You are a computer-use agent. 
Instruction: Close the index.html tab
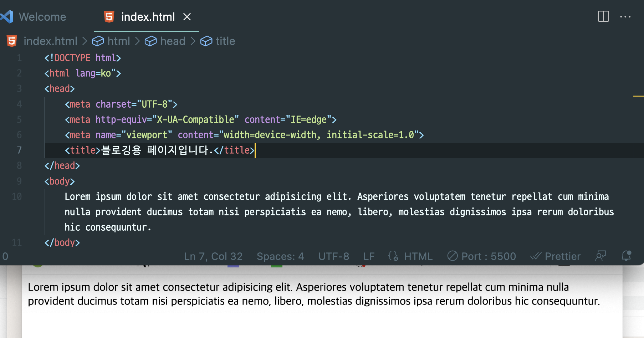tap(187, 17)
